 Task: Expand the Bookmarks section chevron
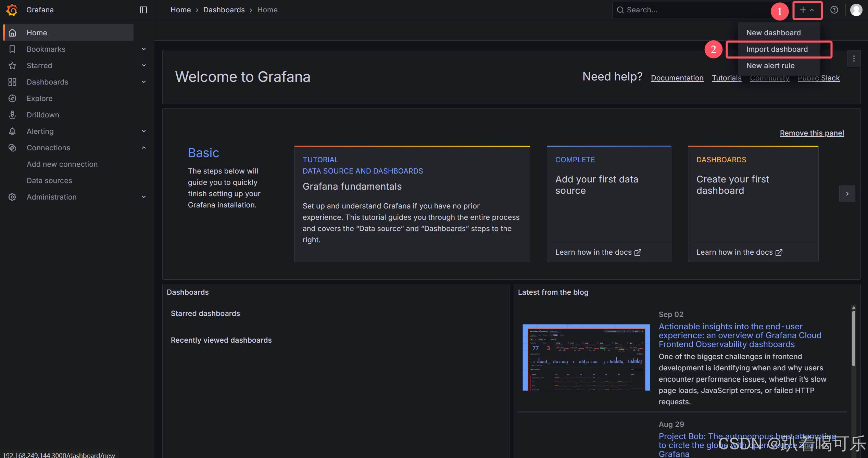[144, 49]
